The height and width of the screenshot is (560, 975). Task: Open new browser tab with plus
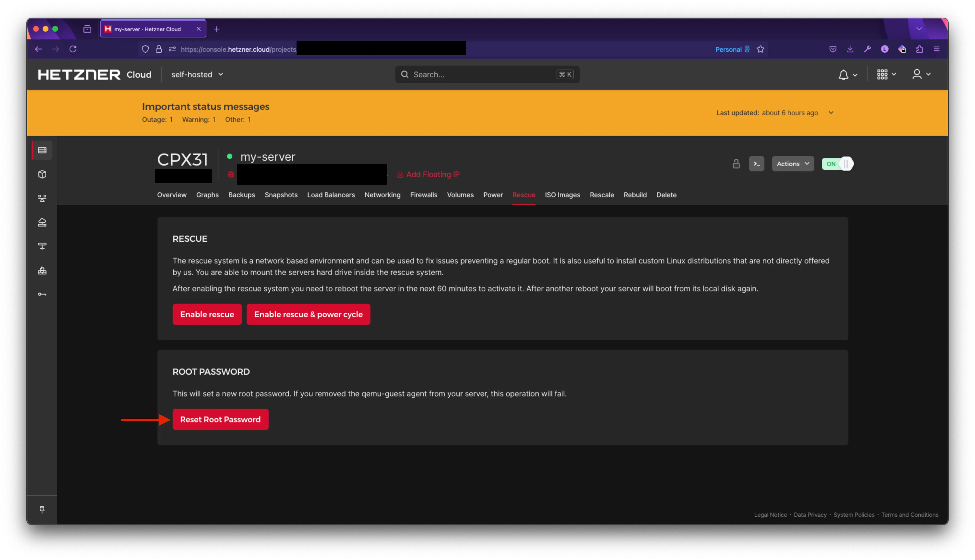[216, 29]
